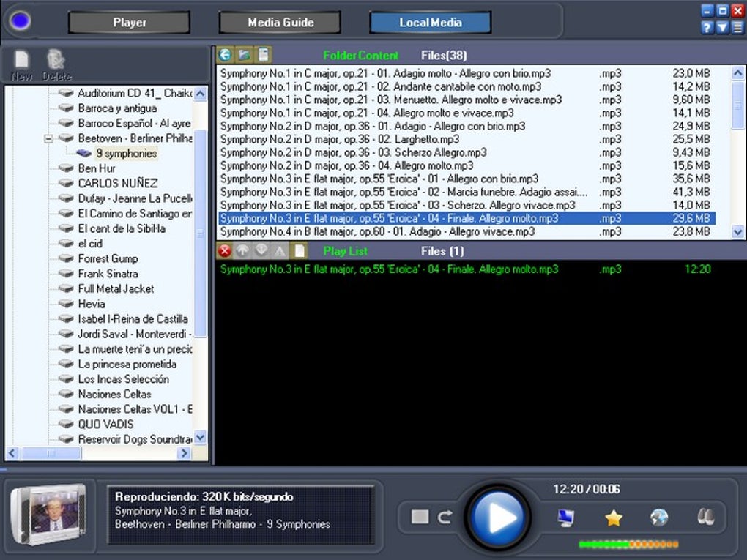The width and height of the screenshot is (747, 560).
Task: Click the down arrow of the folder tree scrollbar
Action: tap(201, 437)
